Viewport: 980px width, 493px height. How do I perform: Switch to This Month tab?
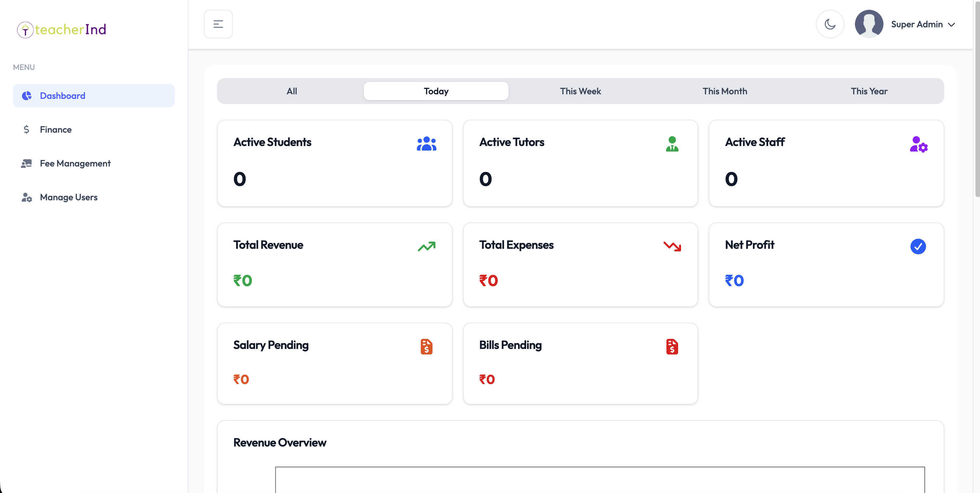tap(725, 91)
